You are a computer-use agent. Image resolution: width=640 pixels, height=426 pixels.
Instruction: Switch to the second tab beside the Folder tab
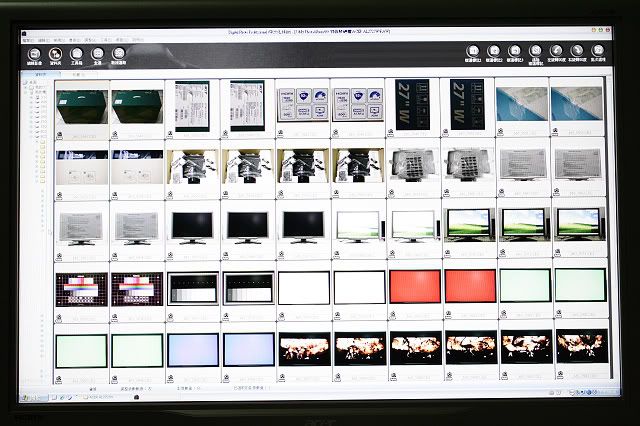(x=79, y=75)
